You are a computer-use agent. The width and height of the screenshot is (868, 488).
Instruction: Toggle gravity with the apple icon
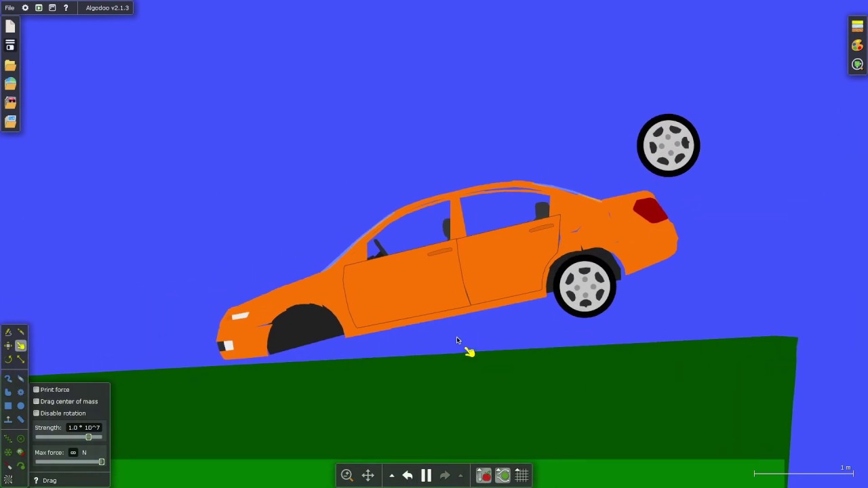coord(484,476)
